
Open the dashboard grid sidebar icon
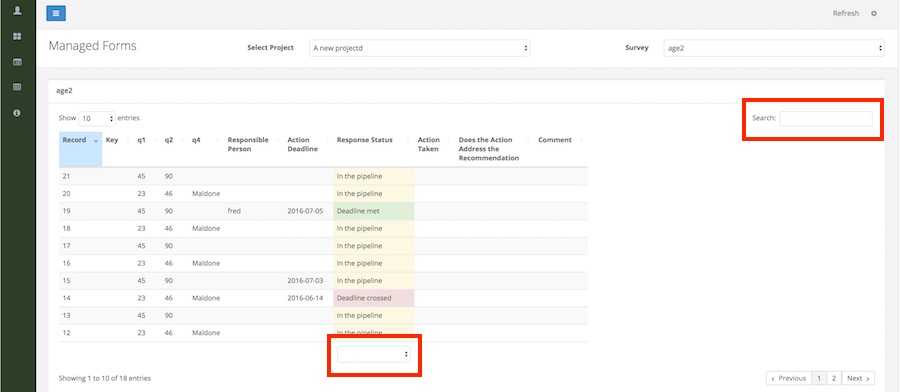[17, 36]
